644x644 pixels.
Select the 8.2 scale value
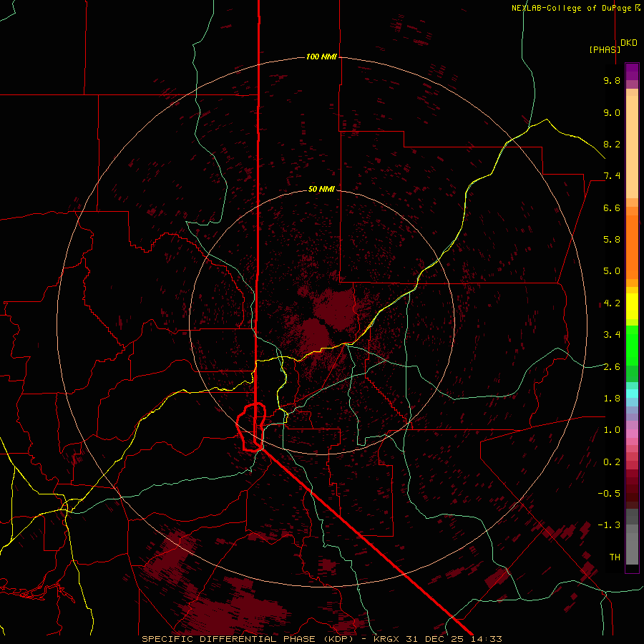click(x=612, y=144)
